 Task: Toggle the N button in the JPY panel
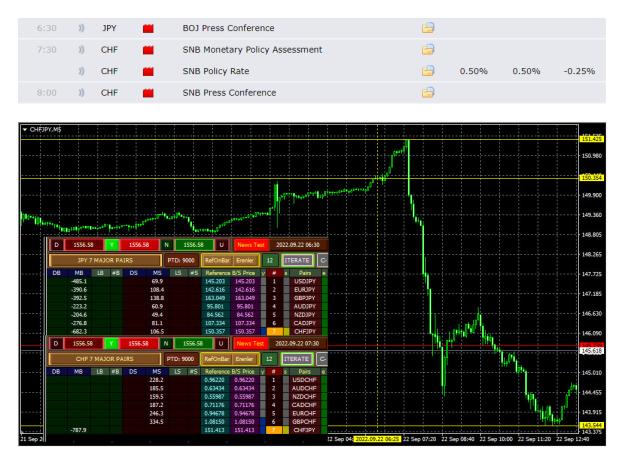coord(167,245)
